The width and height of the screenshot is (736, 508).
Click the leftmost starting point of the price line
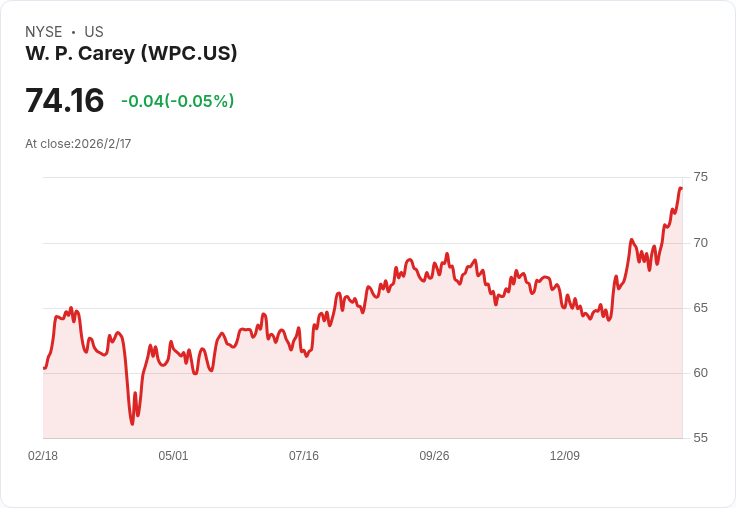44,368
